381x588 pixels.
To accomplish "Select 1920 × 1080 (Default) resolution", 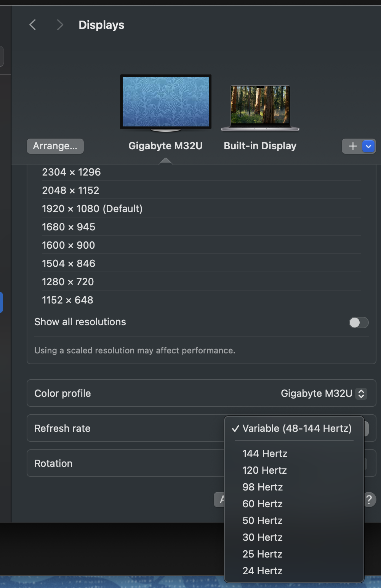I will (x=92, y=209).
